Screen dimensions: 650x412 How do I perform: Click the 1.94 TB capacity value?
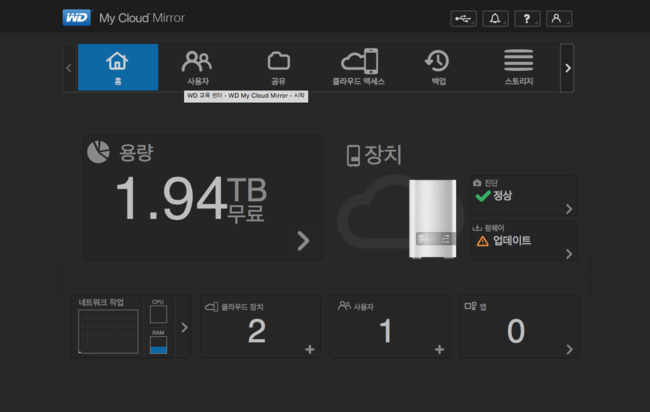[192, 198]
